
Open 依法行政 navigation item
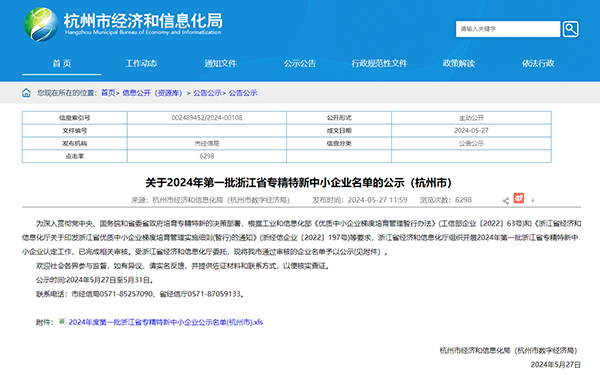(x=538, y=63)
